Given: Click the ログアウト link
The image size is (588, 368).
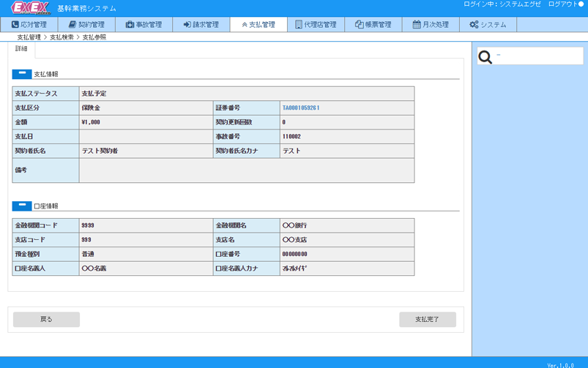Looking at the screenshot, I should [565, 4].
